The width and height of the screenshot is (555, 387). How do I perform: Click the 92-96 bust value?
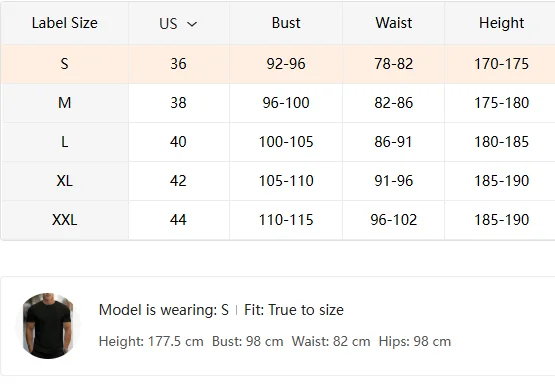286,64
